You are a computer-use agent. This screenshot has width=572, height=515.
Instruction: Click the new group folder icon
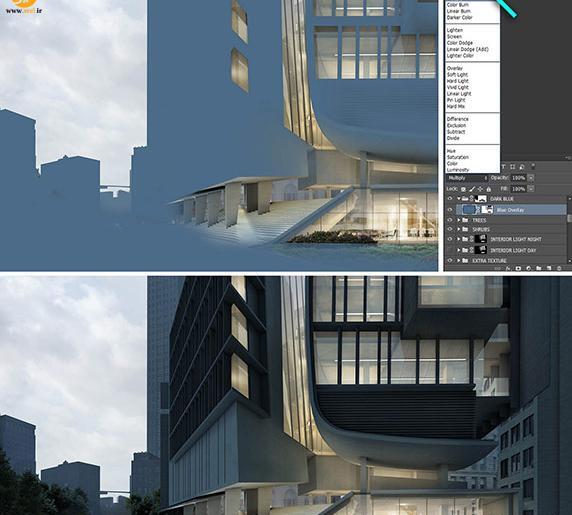click(x=538, y=268)
